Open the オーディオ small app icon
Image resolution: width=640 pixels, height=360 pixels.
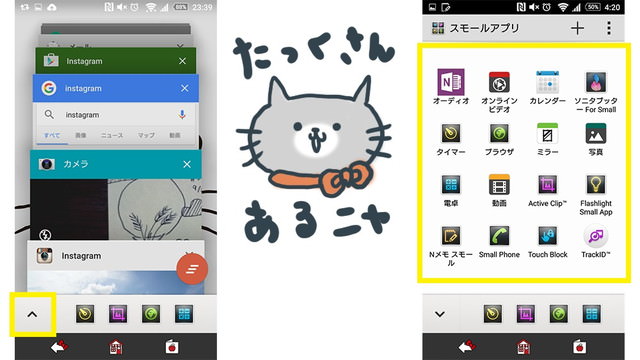click(x=451, y=82)
